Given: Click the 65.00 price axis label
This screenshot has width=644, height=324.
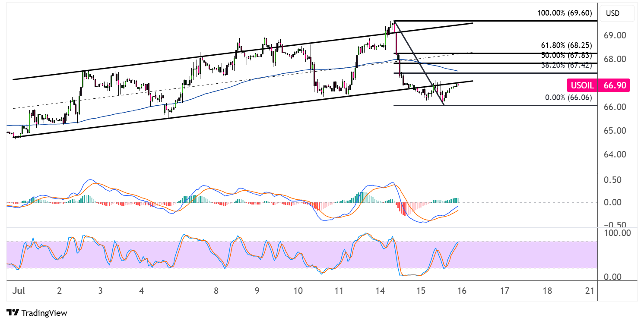Looking at the screenshot, I should 614,131.
